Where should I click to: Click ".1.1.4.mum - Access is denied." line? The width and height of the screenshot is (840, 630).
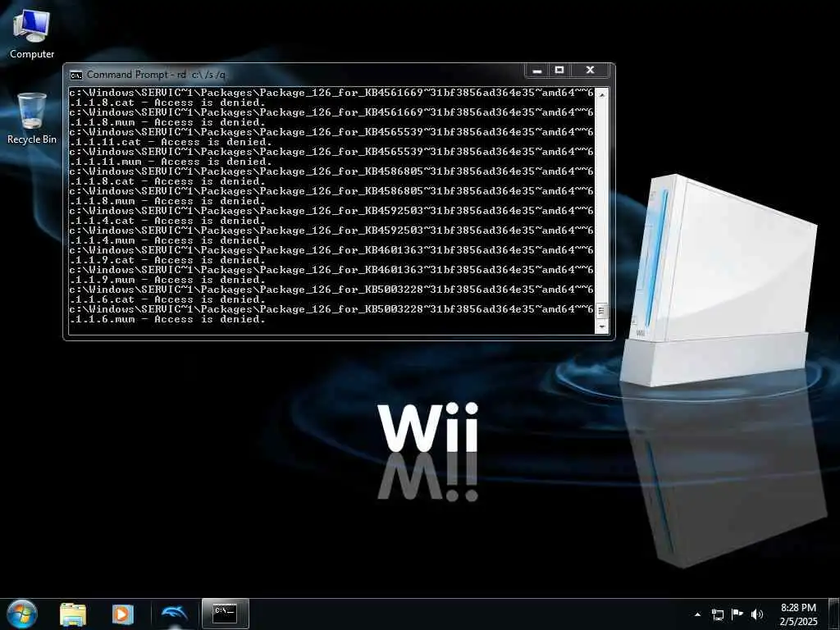pos(167,240)
